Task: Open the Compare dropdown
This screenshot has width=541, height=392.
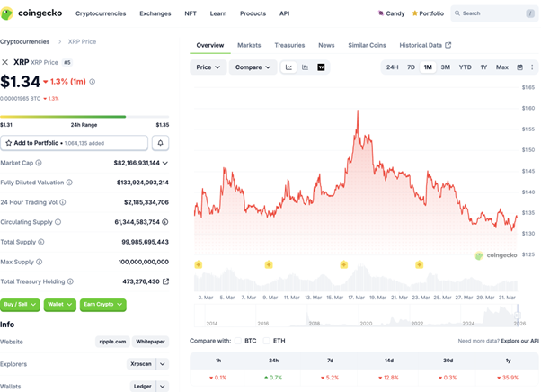Action: point(253,67)
